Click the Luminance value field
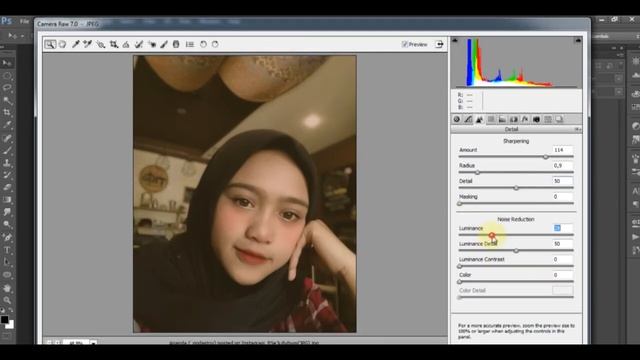This screenshot has width=640, height=360. click(562, 228)
